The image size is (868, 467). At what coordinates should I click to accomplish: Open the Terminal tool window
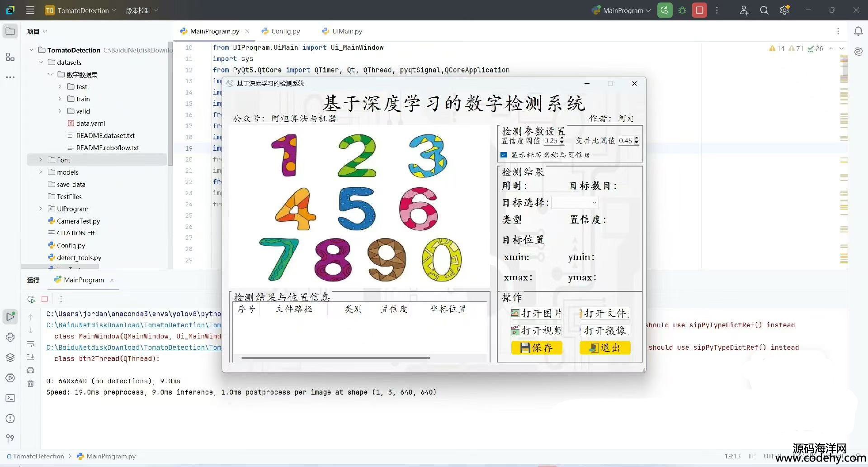pyautogui.click(x=10, y=398)
